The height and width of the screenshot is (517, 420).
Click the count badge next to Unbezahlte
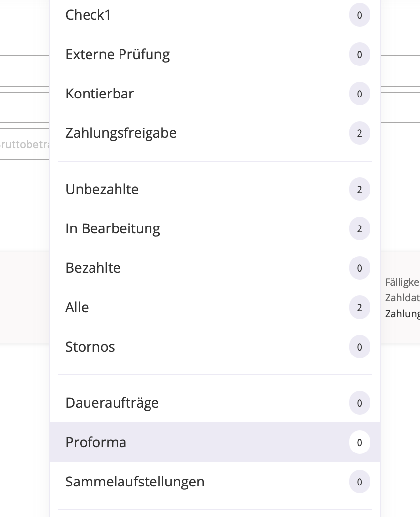tap(360, 190)
